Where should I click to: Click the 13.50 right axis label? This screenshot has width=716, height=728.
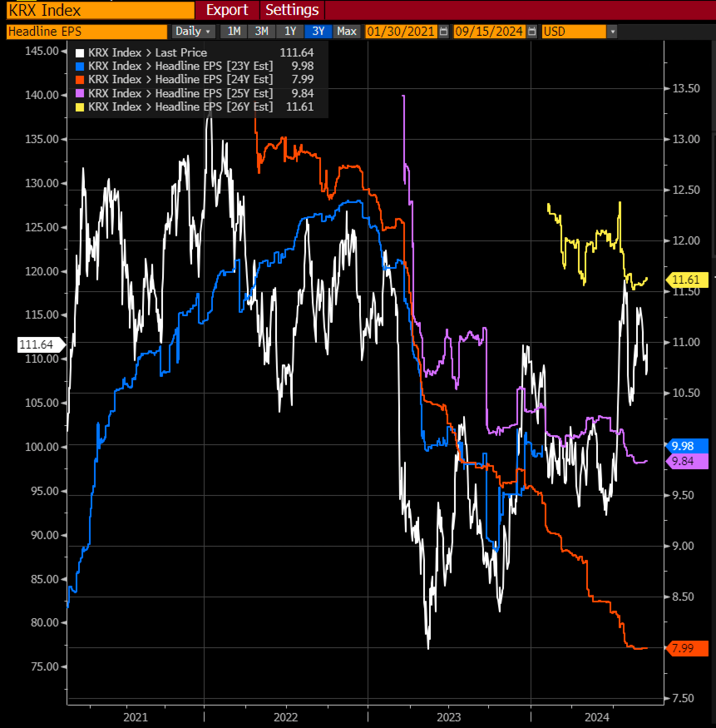coord(686,89)
